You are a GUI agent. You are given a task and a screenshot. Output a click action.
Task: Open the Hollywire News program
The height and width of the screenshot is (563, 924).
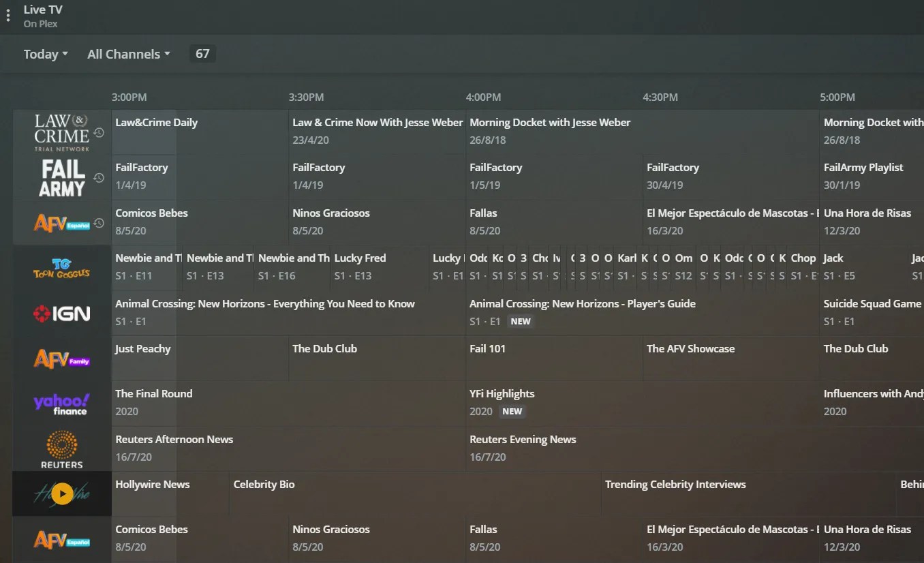pyautogui.click(x=170, y=493)
